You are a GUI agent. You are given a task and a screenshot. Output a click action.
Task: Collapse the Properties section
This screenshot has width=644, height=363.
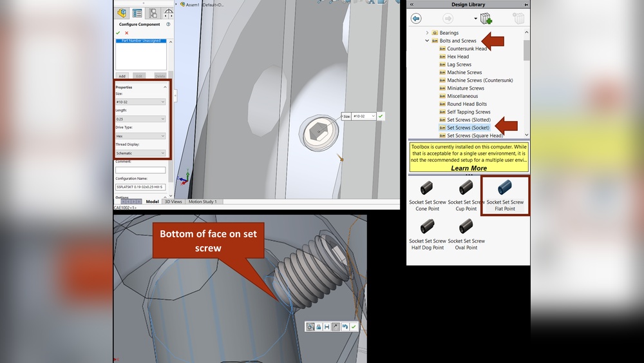[x=165, y=87]
